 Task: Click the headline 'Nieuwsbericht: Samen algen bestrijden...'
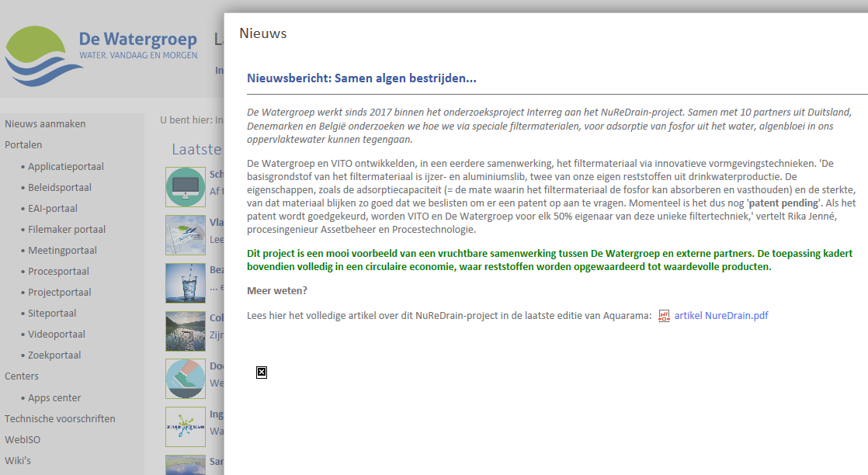point(362,78)
